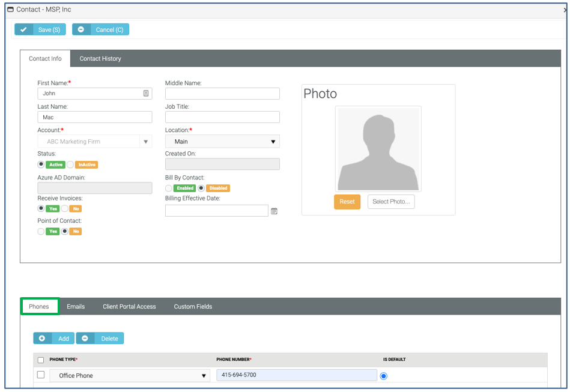Click the profile photo placeholder image
Image resolution: width=570 pixels, height=392 pixels.
[378, 149]
